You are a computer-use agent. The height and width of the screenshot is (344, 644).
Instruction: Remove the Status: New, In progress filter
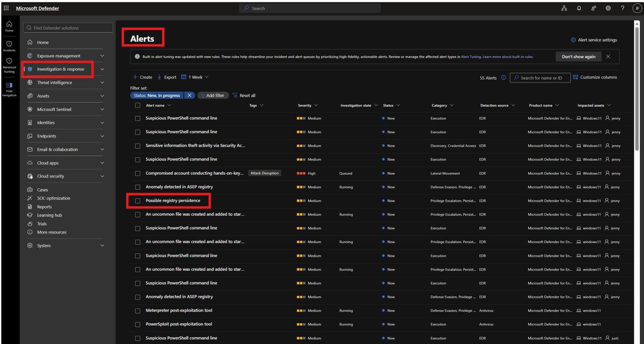click(189, 95)
